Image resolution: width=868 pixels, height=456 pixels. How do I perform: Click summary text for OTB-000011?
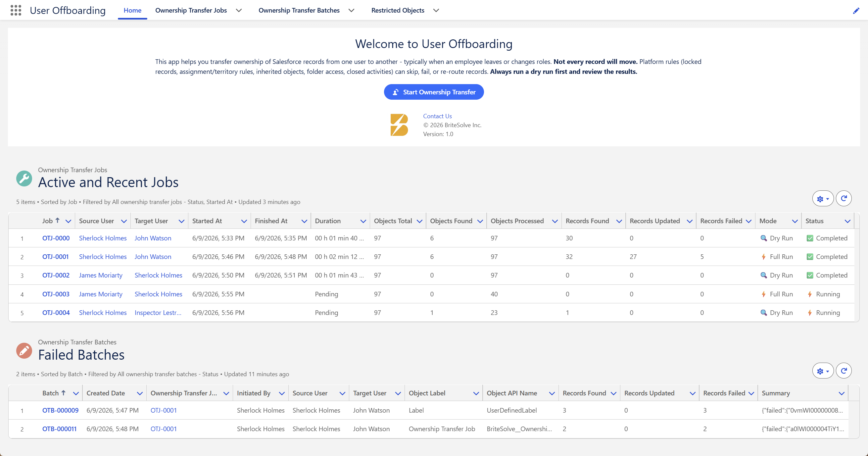click(803, 429)
